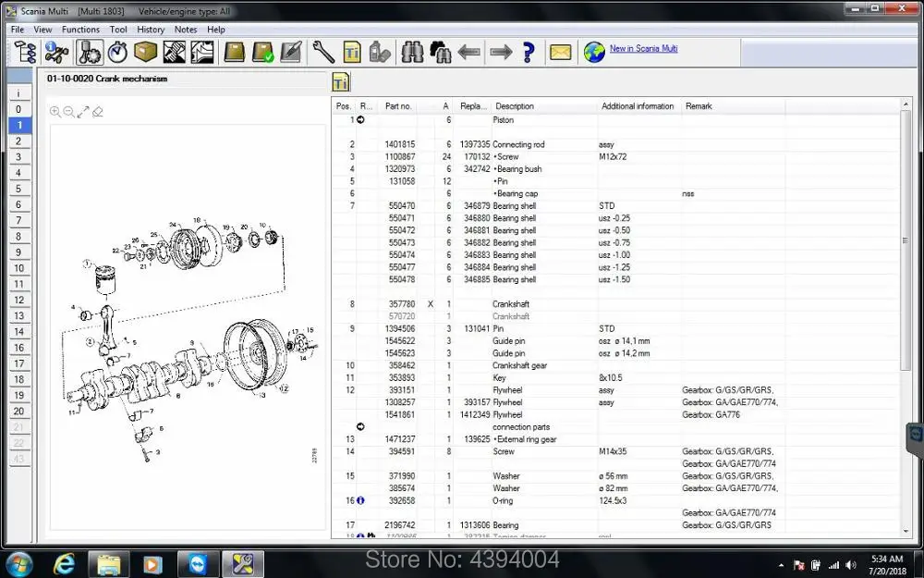The height and width of the screenshot is (578, 924).
Task: Open the View menu
Action: coord(43,29)
